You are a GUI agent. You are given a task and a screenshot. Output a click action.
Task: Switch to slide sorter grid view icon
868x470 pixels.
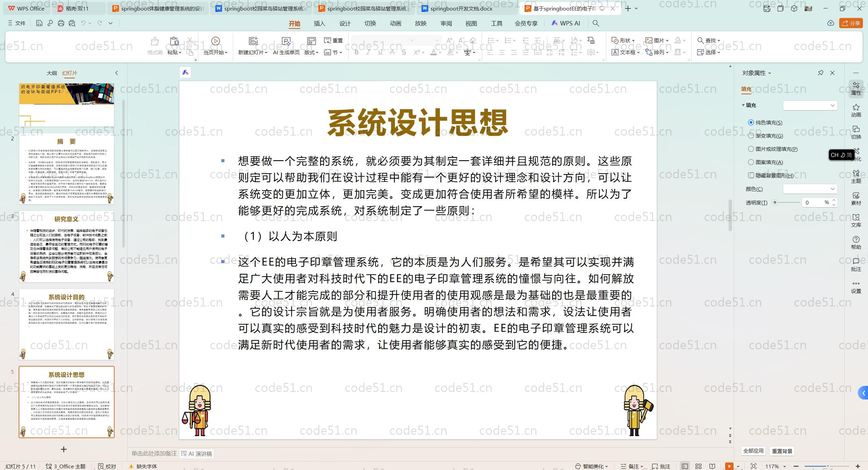pyautogui.click(x=698, y=466)
